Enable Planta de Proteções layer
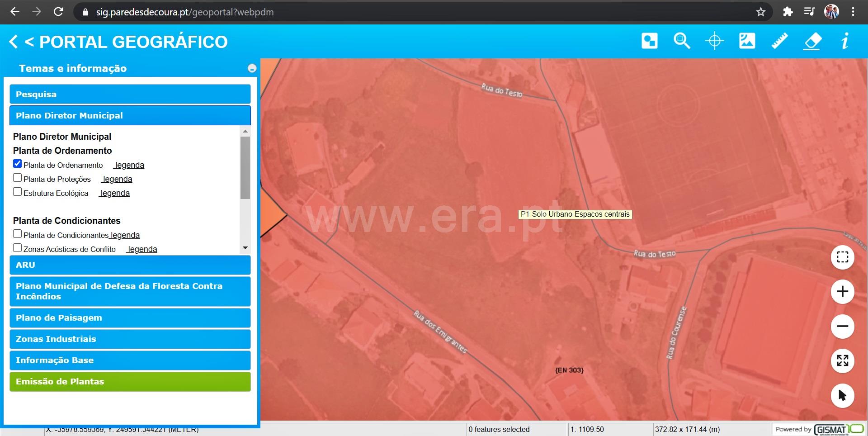Viewport: 868px width, 436px height. click(18, 178)
